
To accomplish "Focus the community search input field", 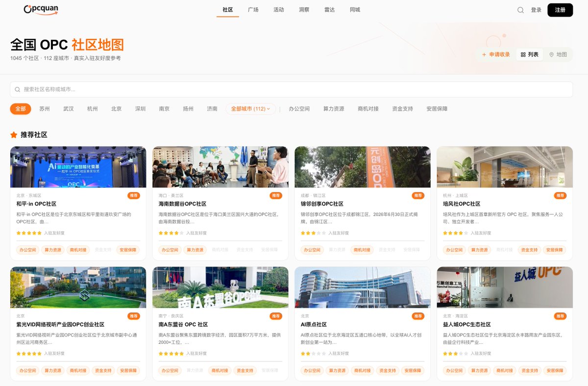I will 292,89.
